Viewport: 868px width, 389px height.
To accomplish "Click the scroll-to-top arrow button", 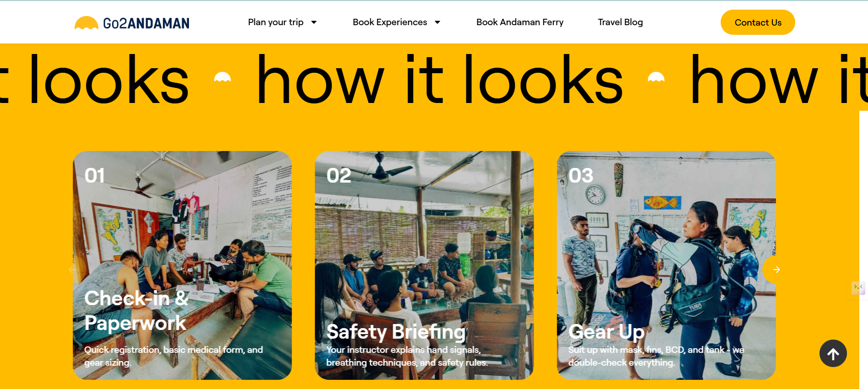I will (833, 353).
